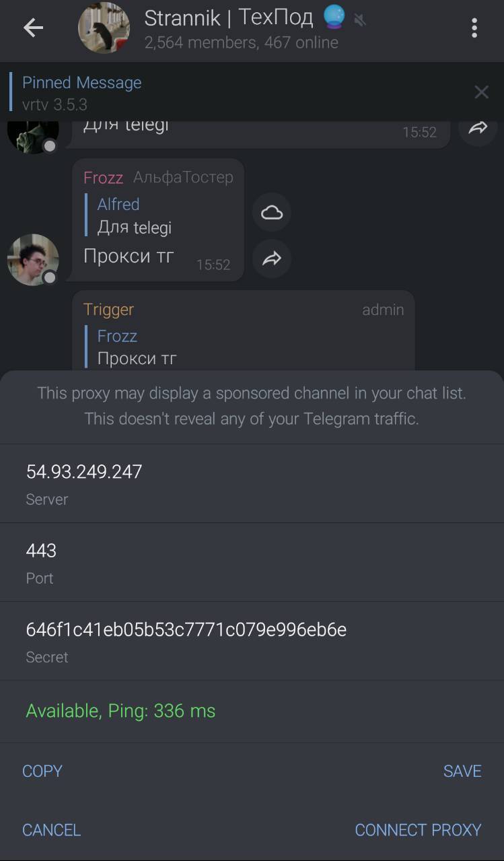The height and width of the screenshot is (861, 504).
Task: Select the port value 443
Action: pos(252,562)
